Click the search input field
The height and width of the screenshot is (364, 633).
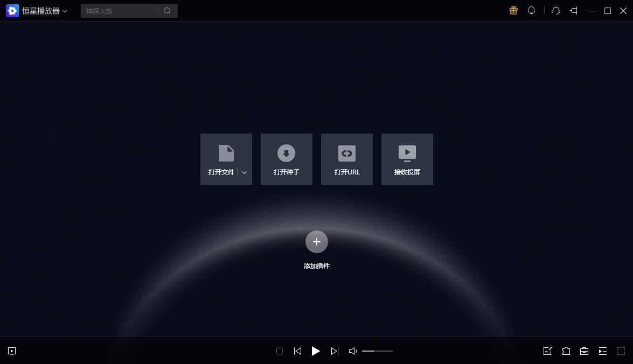[x=120, y=11]
